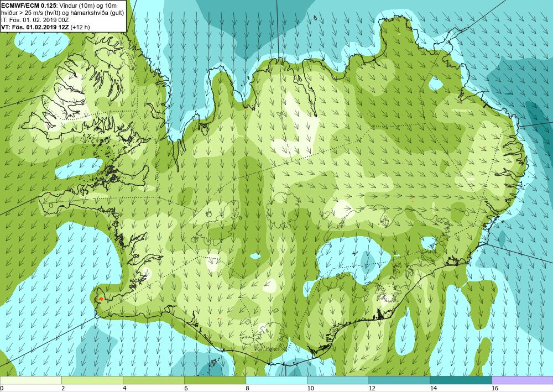Click the legend scale label '12'
Screen dimensions: 553x392
[372, 388]
